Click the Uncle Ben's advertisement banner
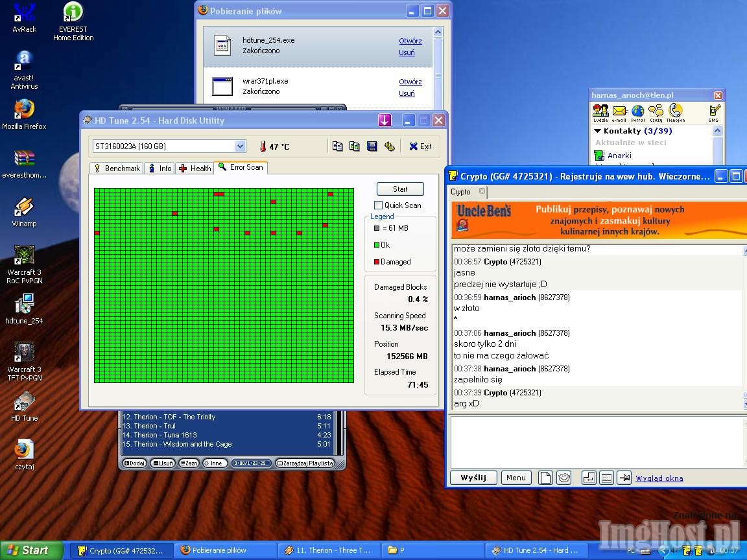This screenshot has height=560, width=747. (599, 220)
